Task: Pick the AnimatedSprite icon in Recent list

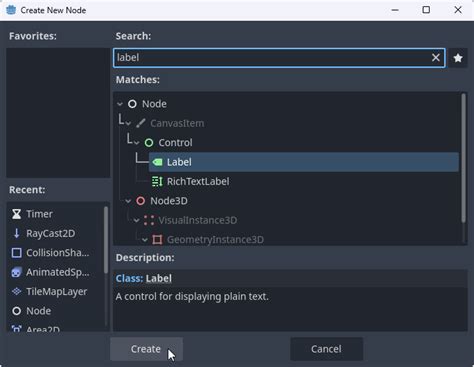Action: click(x=16, y=272)
